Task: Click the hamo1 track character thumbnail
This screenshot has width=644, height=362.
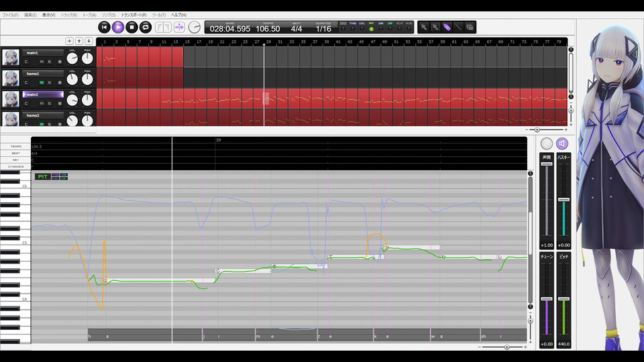Action: coord(11,78)
